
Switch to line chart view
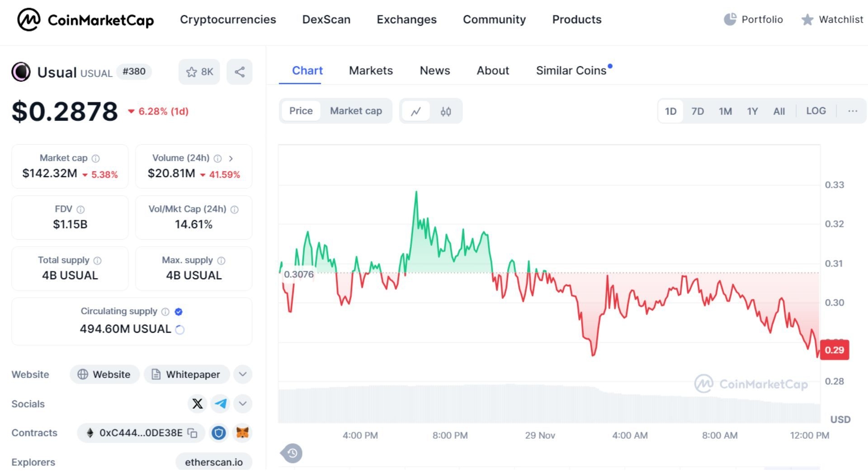click(416, 111)
